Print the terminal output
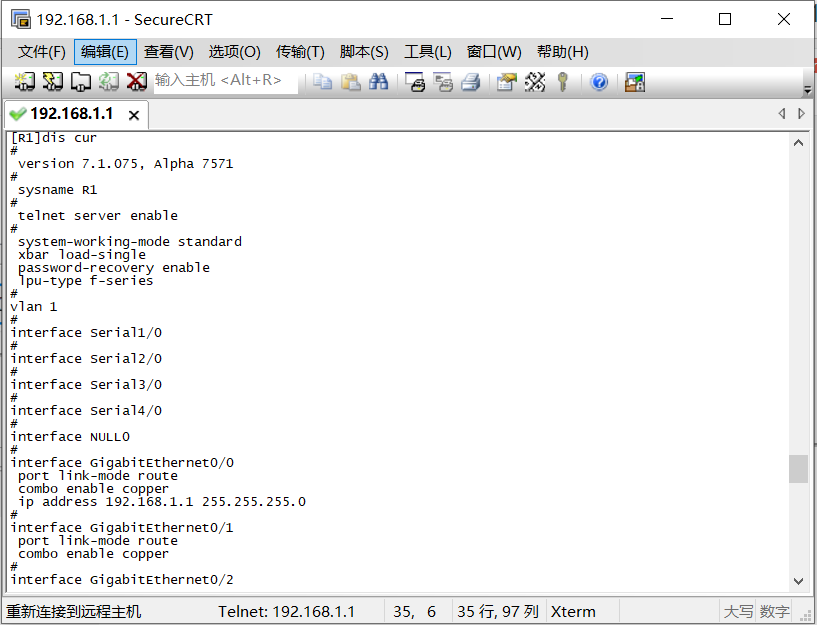The image size is (817, 625). pyautogui.click(x=469, y=82)
